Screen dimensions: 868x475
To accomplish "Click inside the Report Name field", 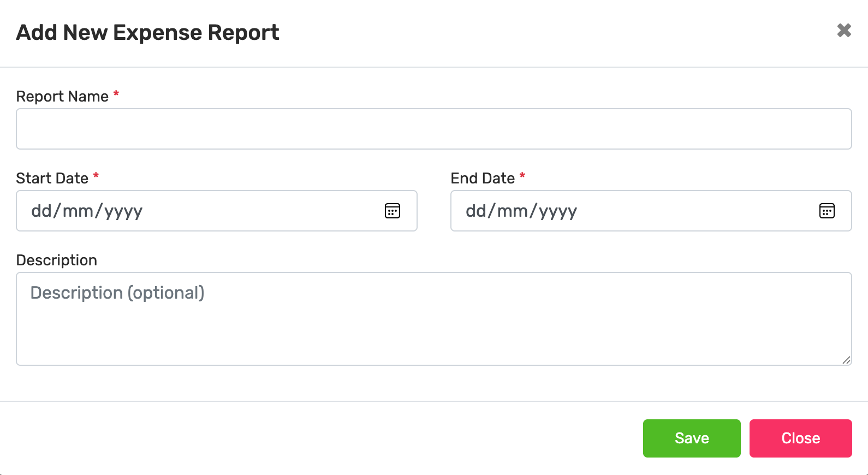I will point(433,129).
